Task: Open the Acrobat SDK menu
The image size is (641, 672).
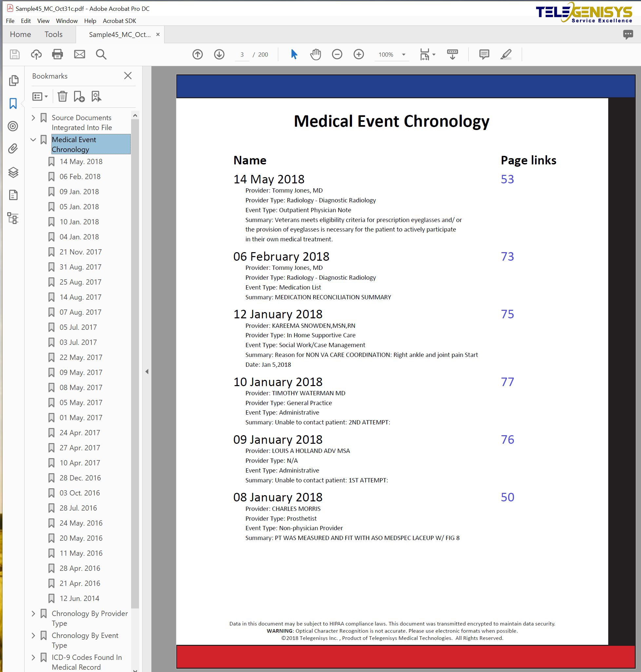Action: (x=119, y=21)
